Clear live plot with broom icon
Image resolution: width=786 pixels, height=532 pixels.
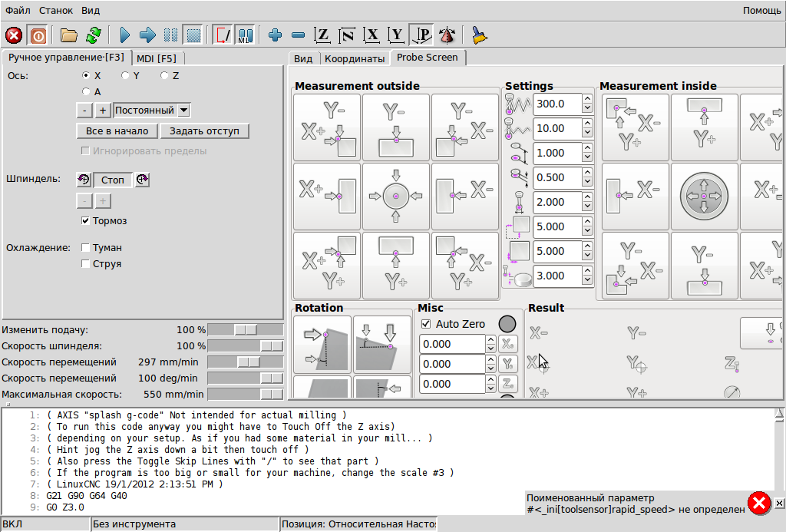point(479,35)
